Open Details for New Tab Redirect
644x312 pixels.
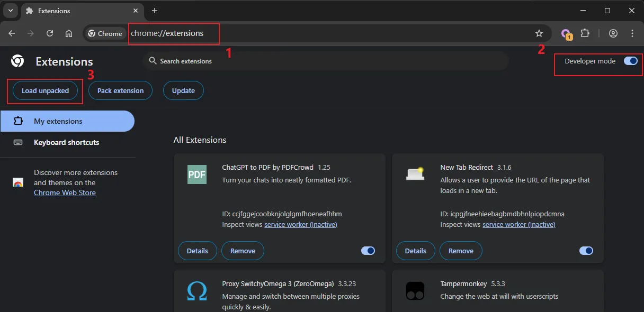[415, 251]
